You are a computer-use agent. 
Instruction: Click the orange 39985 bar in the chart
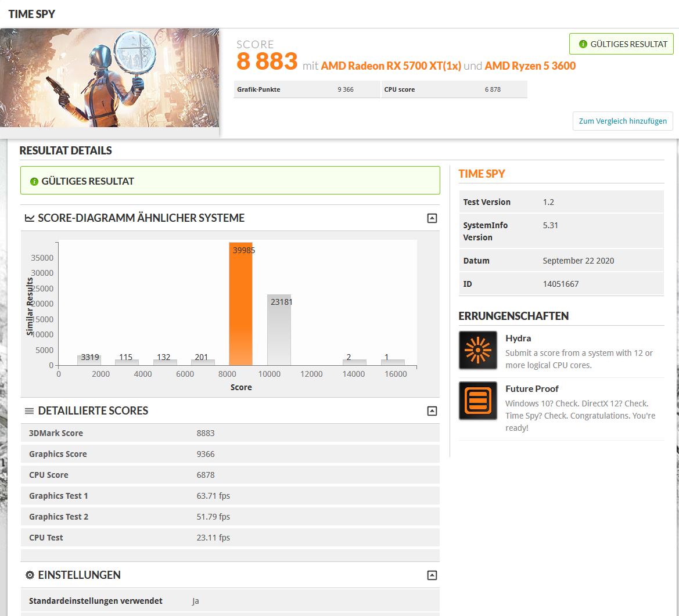240,304
